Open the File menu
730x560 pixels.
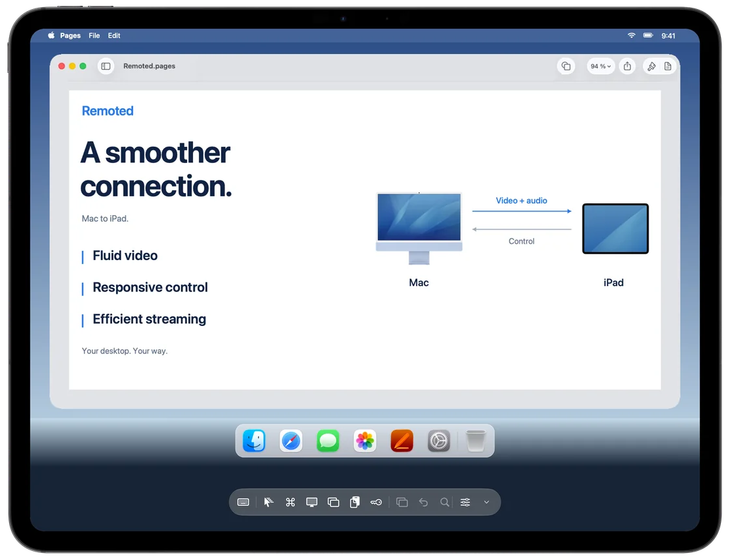(x=94, y=35)
